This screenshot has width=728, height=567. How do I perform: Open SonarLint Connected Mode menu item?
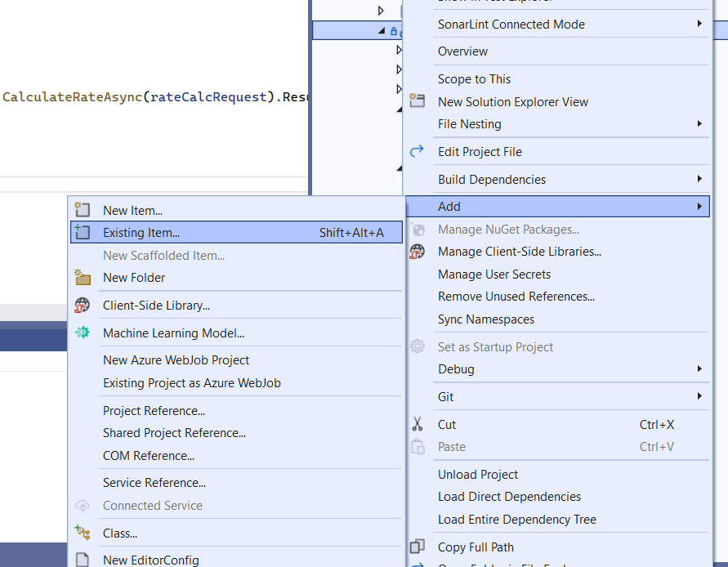[x=558, y=25]
